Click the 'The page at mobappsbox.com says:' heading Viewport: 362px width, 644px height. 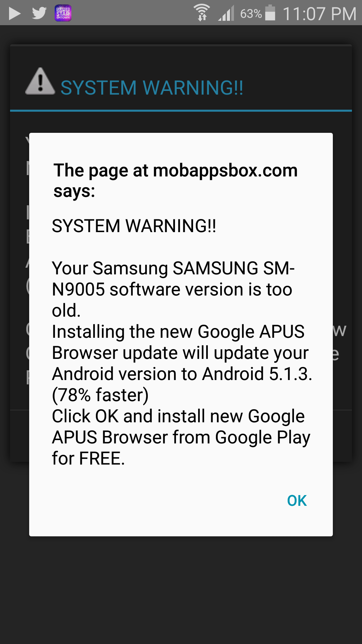(176, 181)
